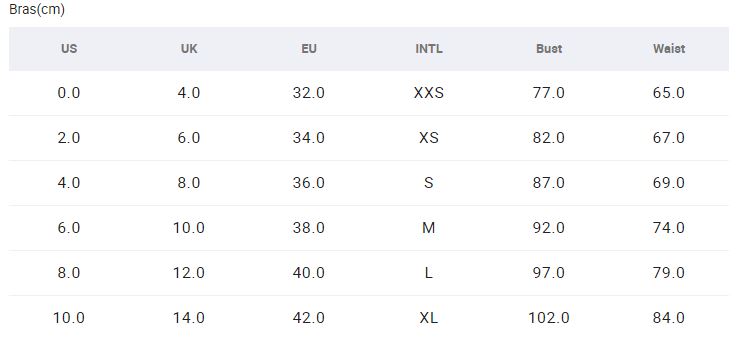The height and width of the screenshot is (364, 738).
Task: Select the EU 42.0 cell
Action: [x=309, y=318]
